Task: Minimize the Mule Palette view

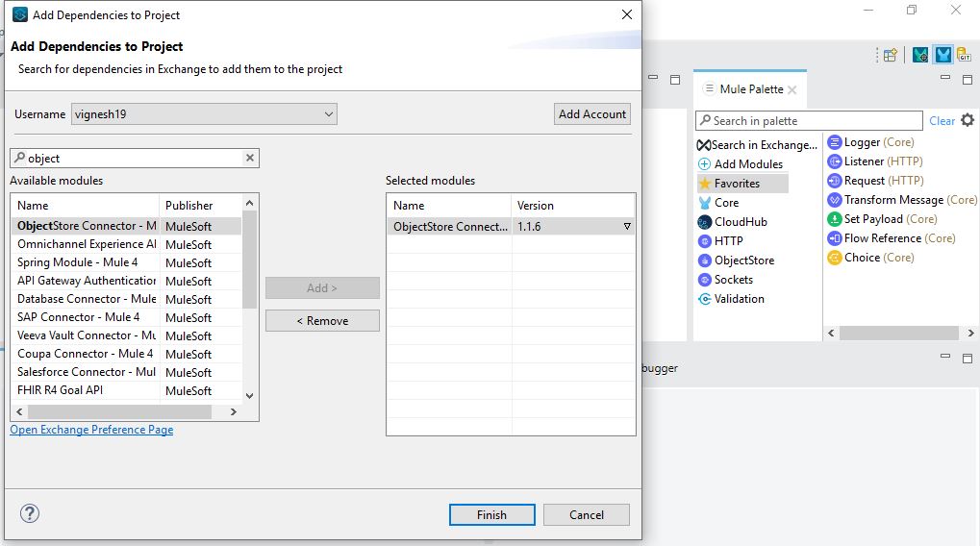Action: 945,78
